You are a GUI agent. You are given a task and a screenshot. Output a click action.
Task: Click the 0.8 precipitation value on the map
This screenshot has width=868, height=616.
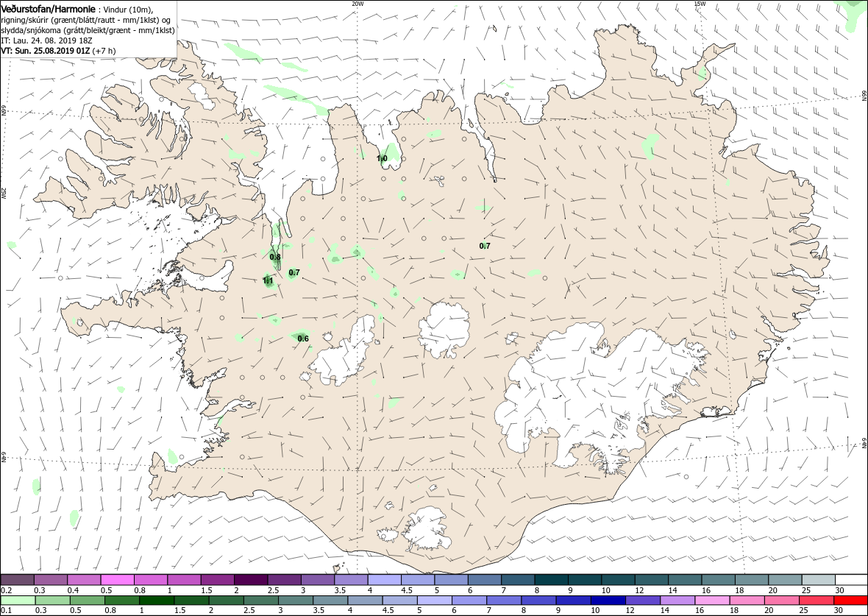tap(275, 257)
